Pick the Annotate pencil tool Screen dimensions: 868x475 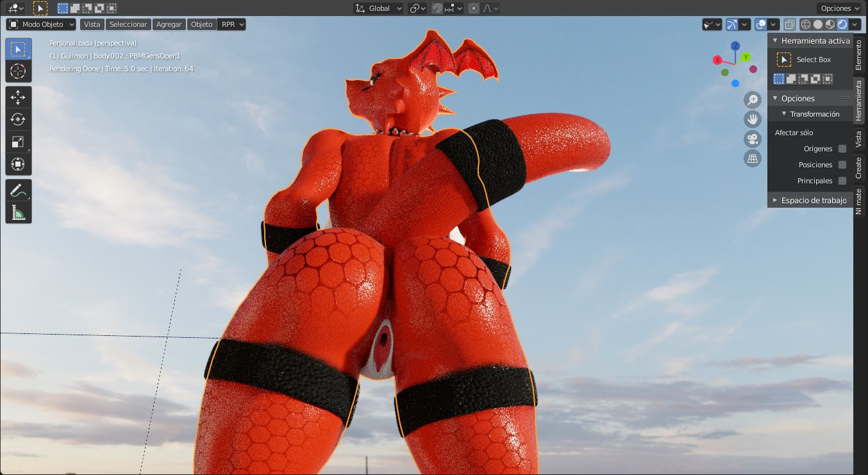click(x=18, y=190)
